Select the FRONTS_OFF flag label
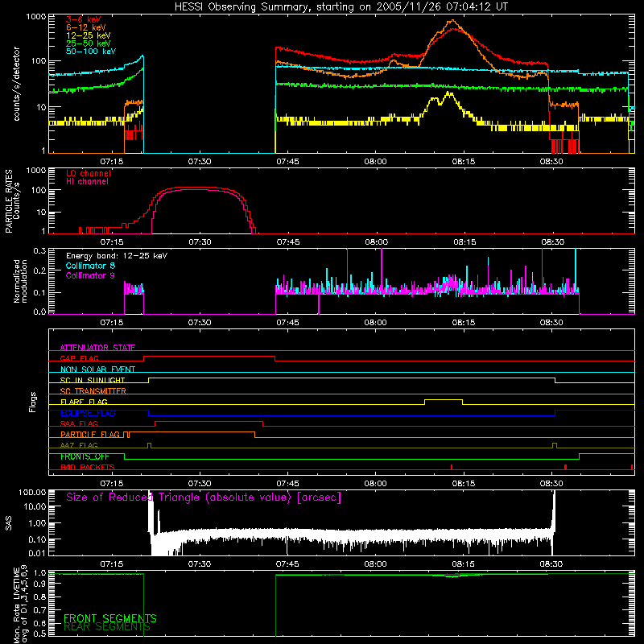Screen dimensions: 644x644 85,456
